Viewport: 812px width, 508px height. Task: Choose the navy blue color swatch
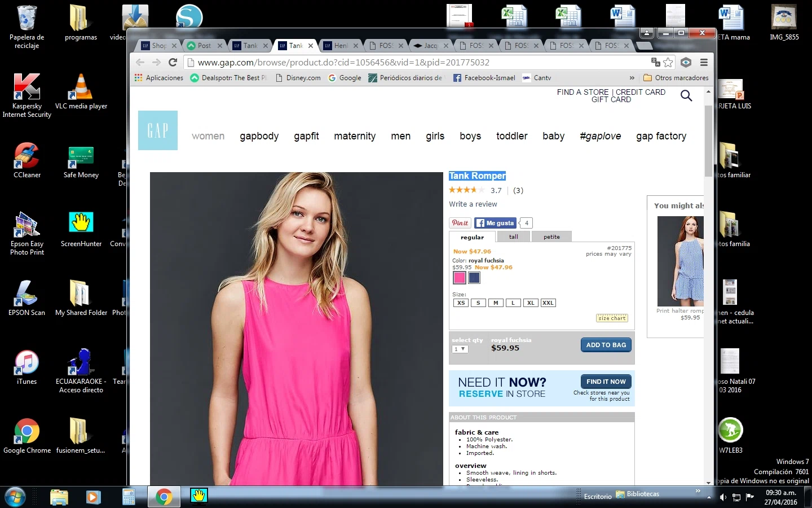(474, 278)
